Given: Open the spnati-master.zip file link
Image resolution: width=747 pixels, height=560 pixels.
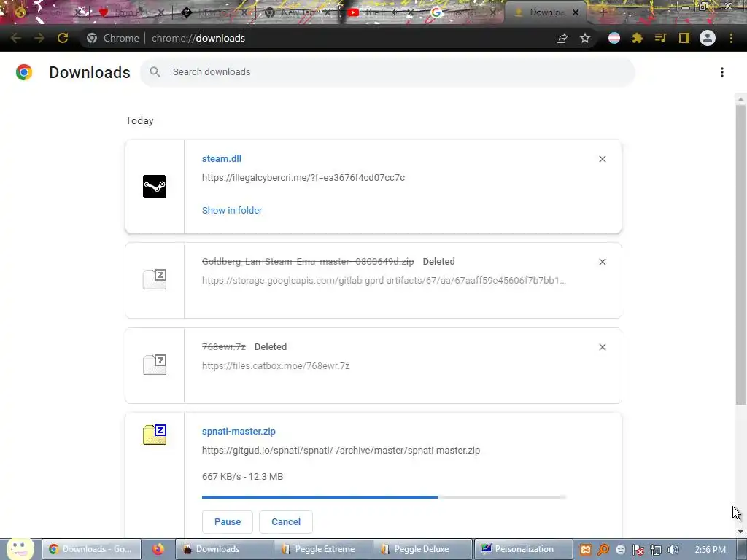Looking at the screenshot, I should [x=239, y=432].
